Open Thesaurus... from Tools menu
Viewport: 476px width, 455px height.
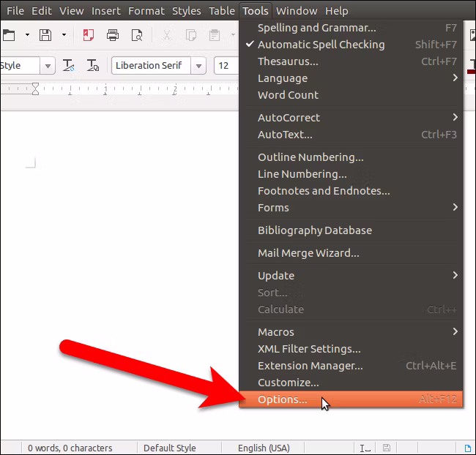click(351, 61)
